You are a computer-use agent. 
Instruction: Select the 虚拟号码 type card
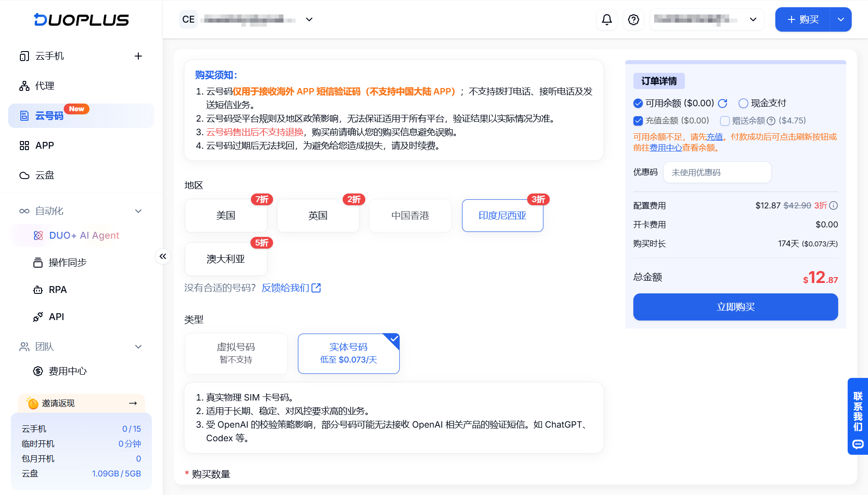pyautogui.click(x=236, y=354)
